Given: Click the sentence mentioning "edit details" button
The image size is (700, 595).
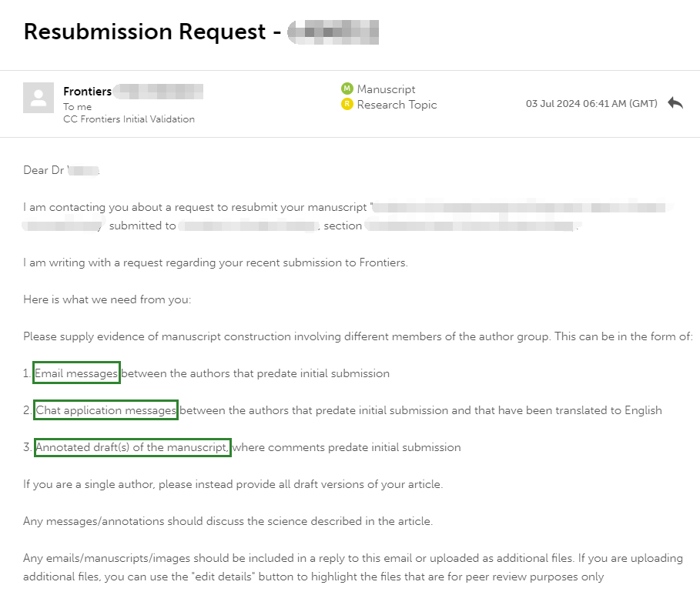Looking at the screenshot, I should (x=353, y=567).
